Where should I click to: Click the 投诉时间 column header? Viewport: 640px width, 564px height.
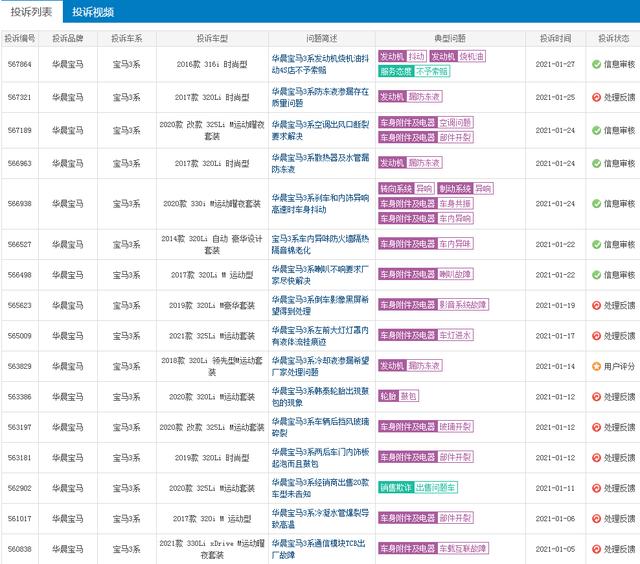point(555,38)
